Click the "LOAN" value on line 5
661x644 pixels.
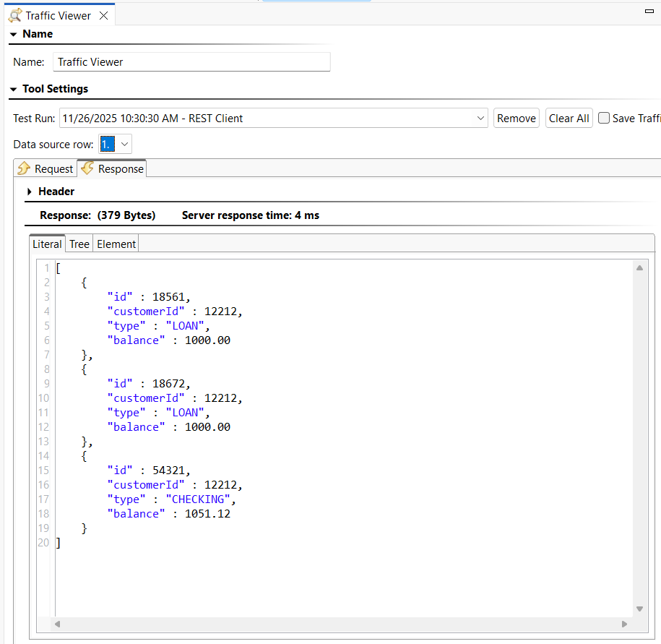pos(185,326)
